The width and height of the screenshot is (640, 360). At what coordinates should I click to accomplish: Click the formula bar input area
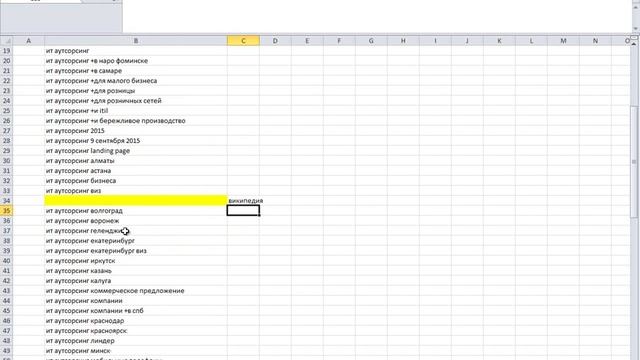378,16
